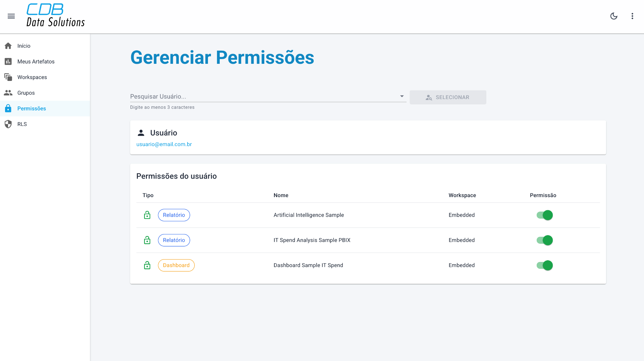Click the lock icon for Dashboard Sample IT Spend
This screenshot has height=361, width=644.
click(x=147, y=265)
